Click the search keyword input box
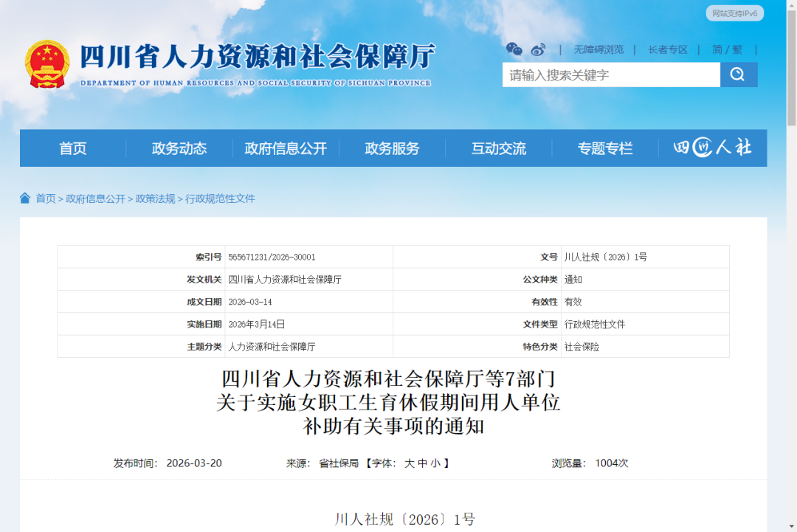Screen dimensions: 797x532 [x=611, y=75]
